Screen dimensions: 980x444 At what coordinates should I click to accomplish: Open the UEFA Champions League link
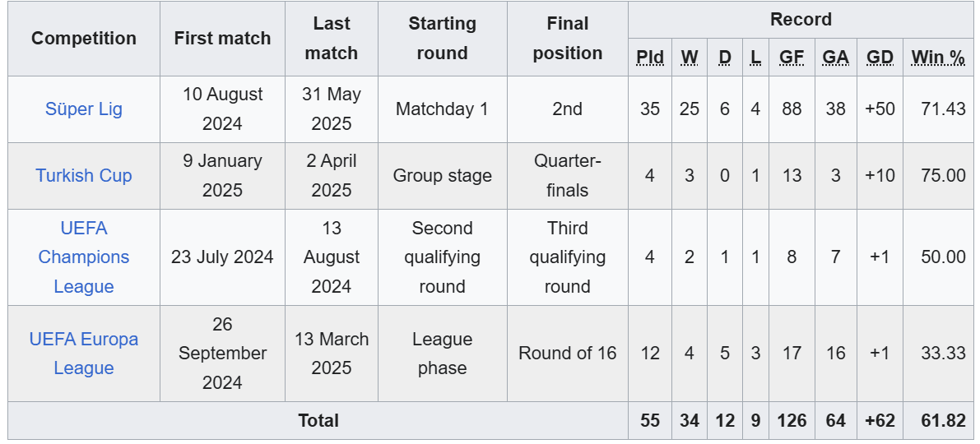pos(84,257)
